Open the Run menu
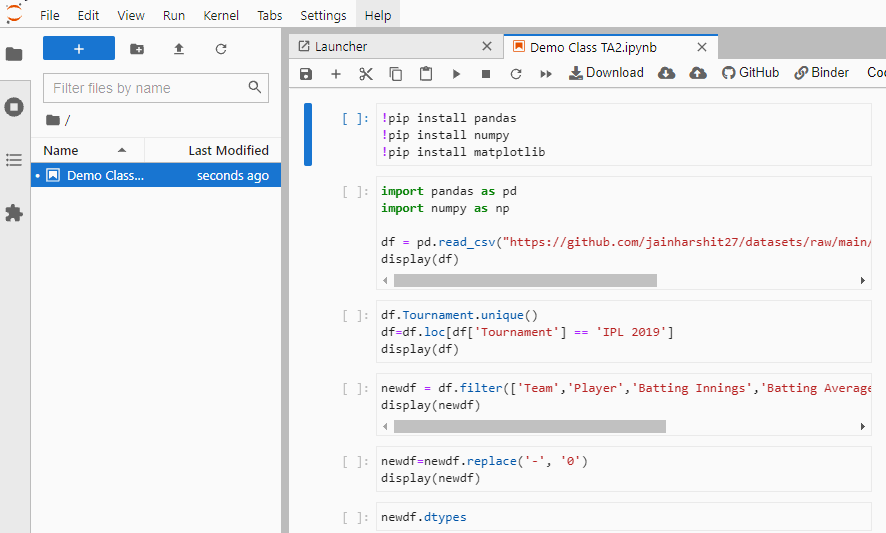This screenshot has width=886, height=533. point(174,15)
